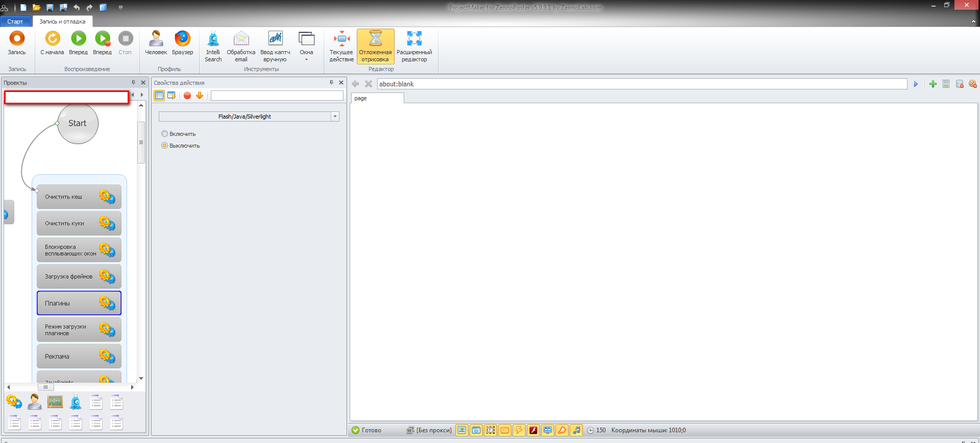Viewport: 980px width, 443px height.
Task: Expand the Окна dropdown
Action: [306, 46]
